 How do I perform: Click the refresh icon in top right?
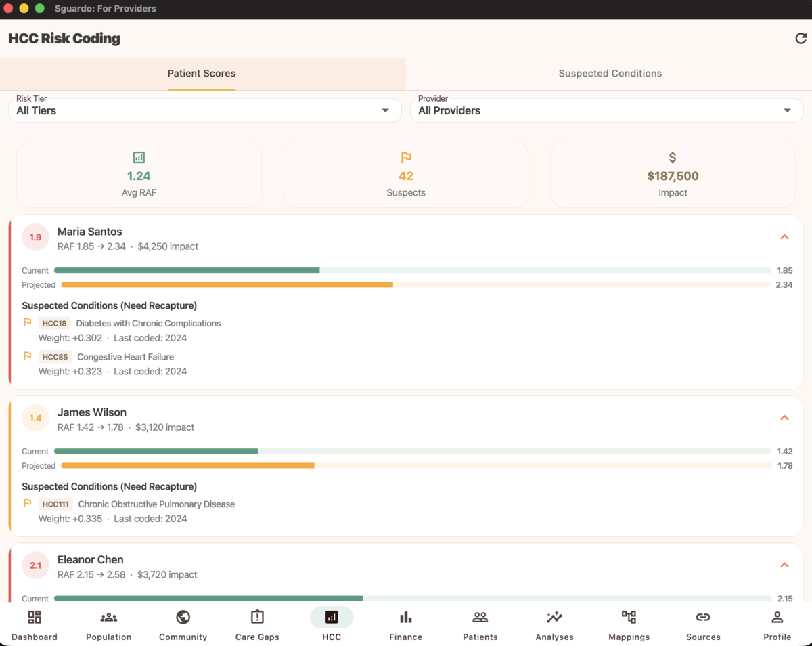(x=801, y=39)
